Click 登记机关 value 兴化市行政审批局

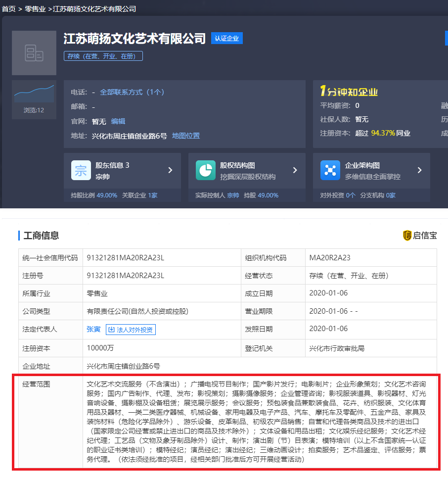coord(337,348)
